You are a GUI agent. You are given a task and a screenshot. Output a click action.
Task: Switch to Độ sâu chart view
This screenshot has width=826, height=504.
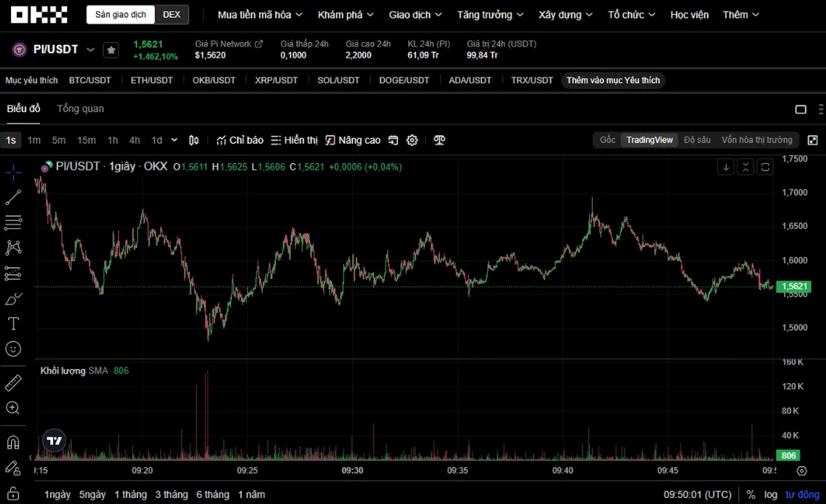click(697, 140)
